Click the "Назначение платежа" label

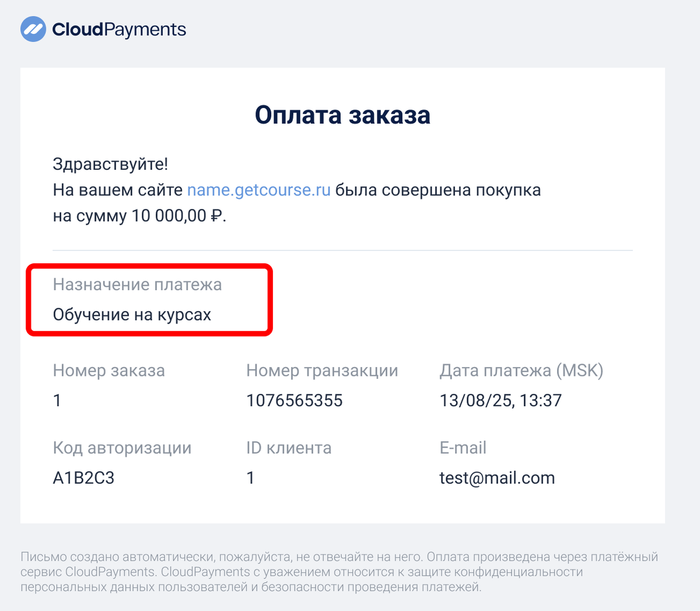(x=138, y=285)
